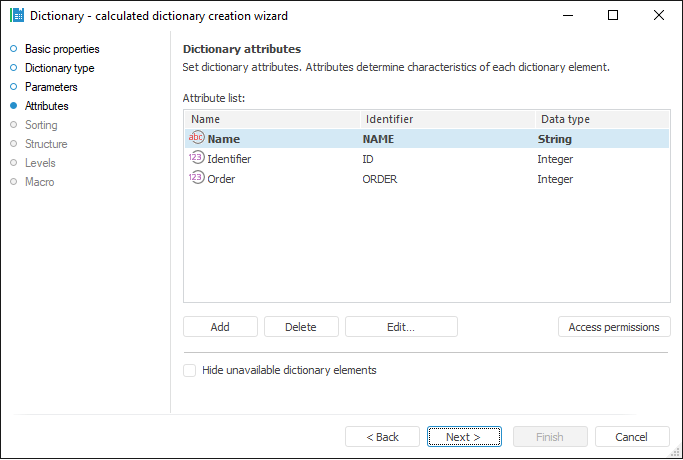Sort by the Data type column header
The width and height of the screenshot is (683, 460).
[x=600, y=119]
